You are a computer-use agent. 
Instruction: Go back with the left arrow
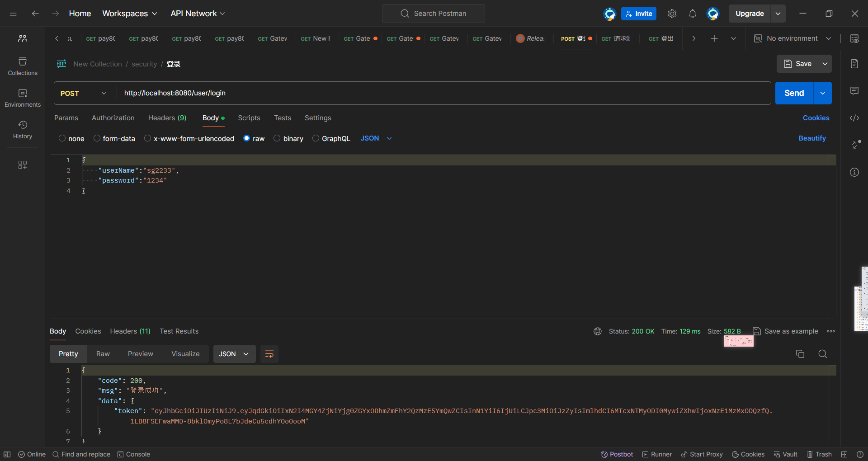pos(35,14)
